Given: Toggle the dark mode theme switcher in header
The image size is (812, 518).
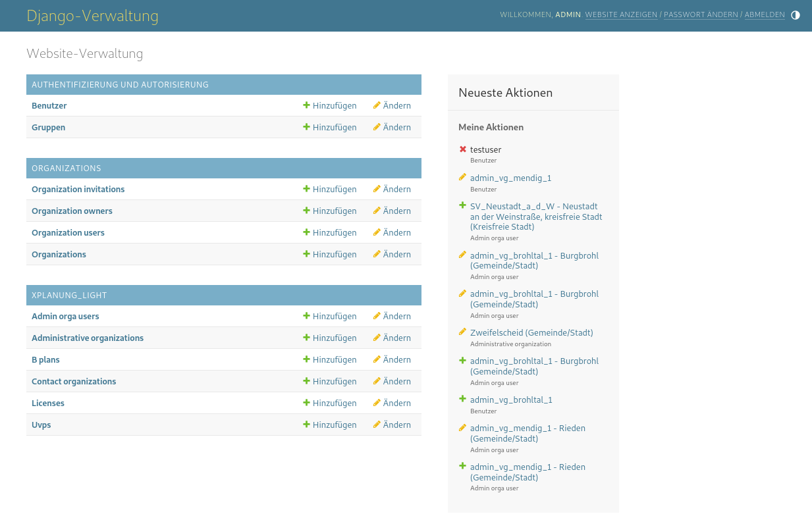Looking at the screenshot, I should [796, 14].
